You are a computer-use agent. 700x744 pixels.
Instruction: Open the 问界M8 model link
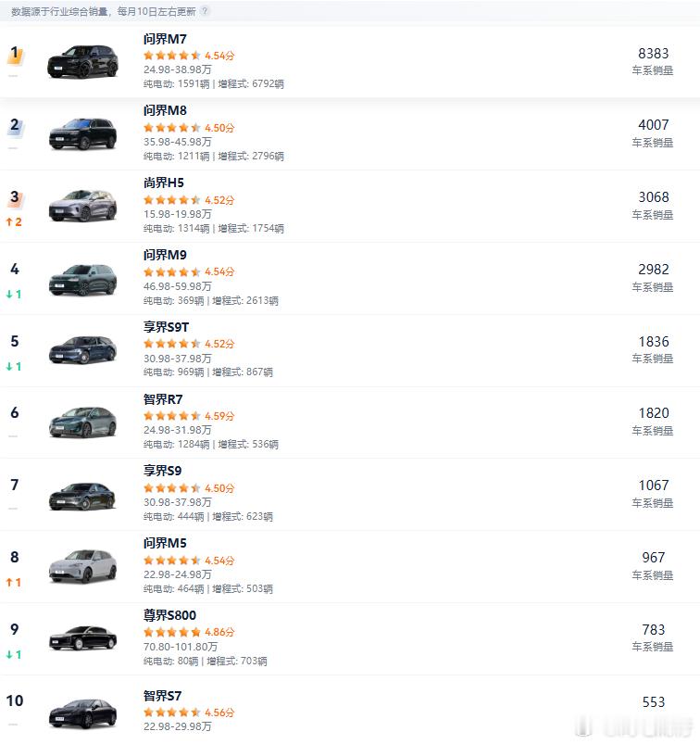(x=165, y=111)
